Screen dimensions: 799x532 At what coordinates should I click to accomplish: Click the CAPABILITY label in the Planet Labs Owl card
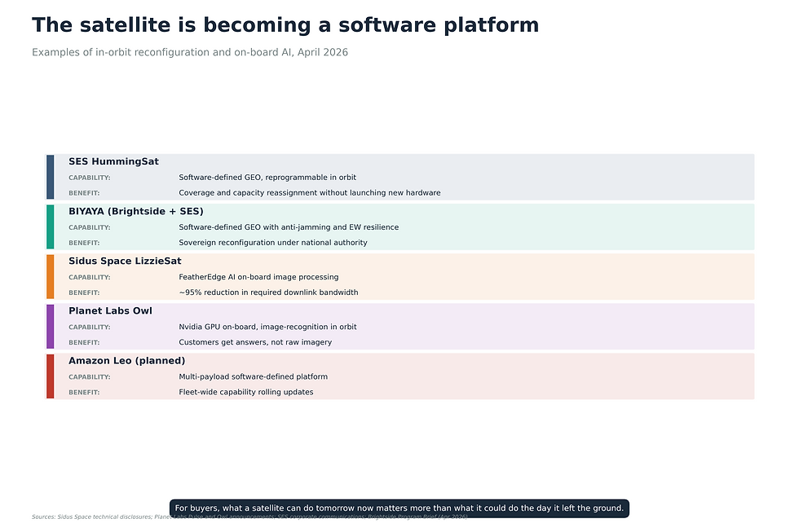90,328
